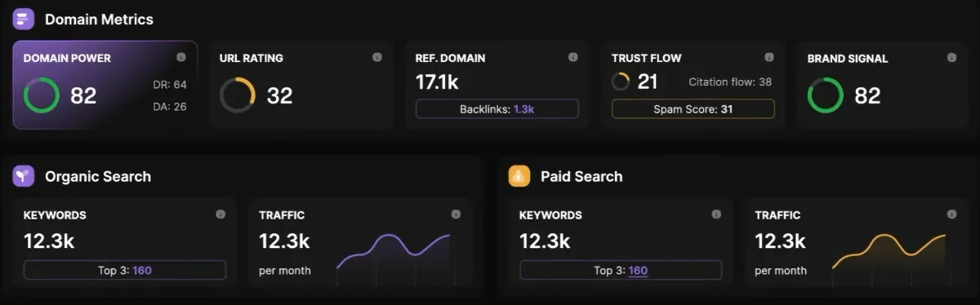Image resolution: width=980 pixels, height=305 pixels.
Task: Open the Brand Signal info icon
Action: coord(951,57)
